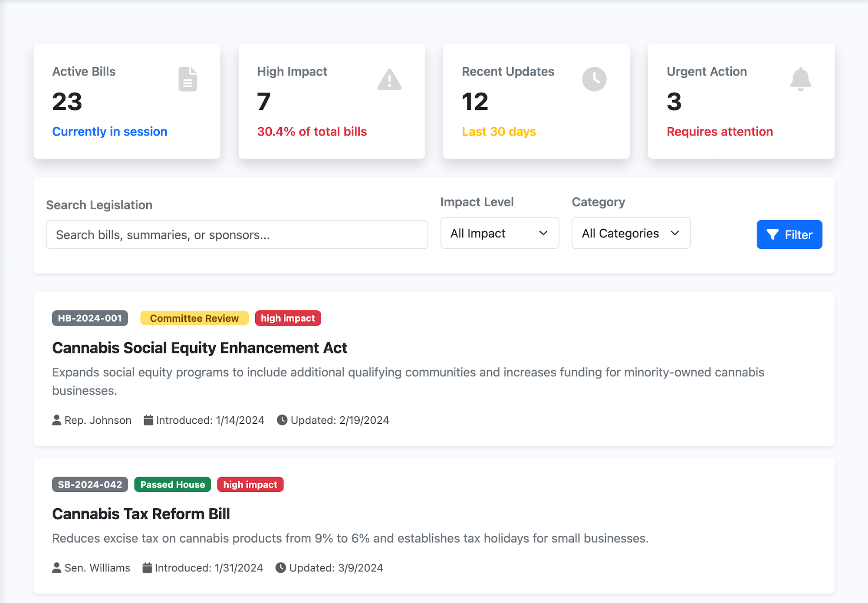Click the clock icon in Recent Updates card
The width and height of the screenshot is (868, 603).
(594, 79)
